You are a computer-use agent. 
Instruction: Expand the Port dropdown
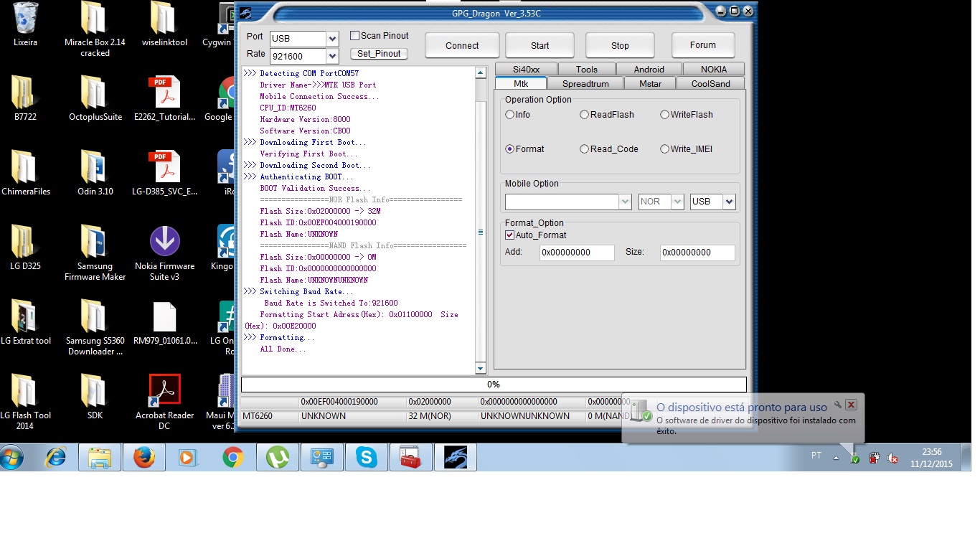(x=332, y=39)
